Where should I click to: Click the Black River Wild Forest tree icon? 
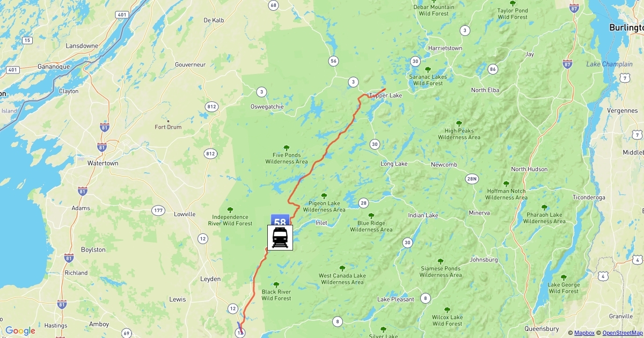276,285
